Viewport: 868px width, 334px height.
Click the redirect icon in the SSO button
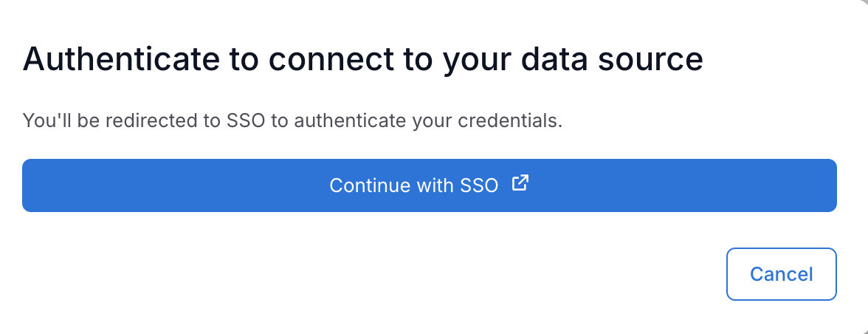tap(520, 183)
